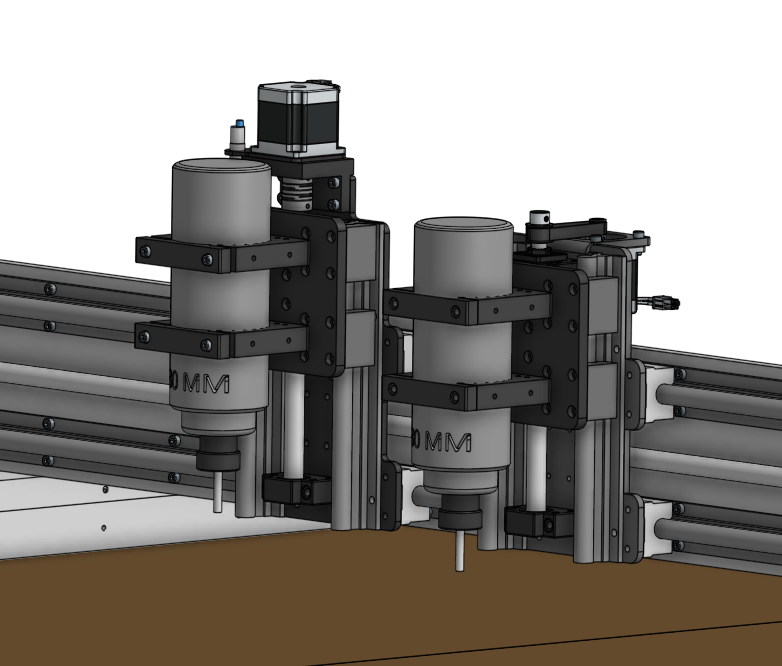Screen dimensions: 782x666
Task: Select the cutting bit of the left spindle
Action: [217, 492]
